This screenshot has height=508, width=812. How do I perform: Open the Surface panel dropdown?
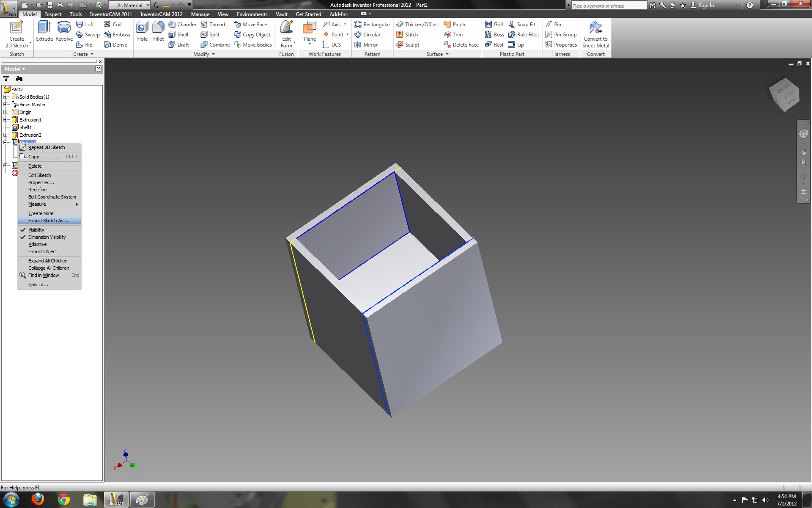click(437, 54)
